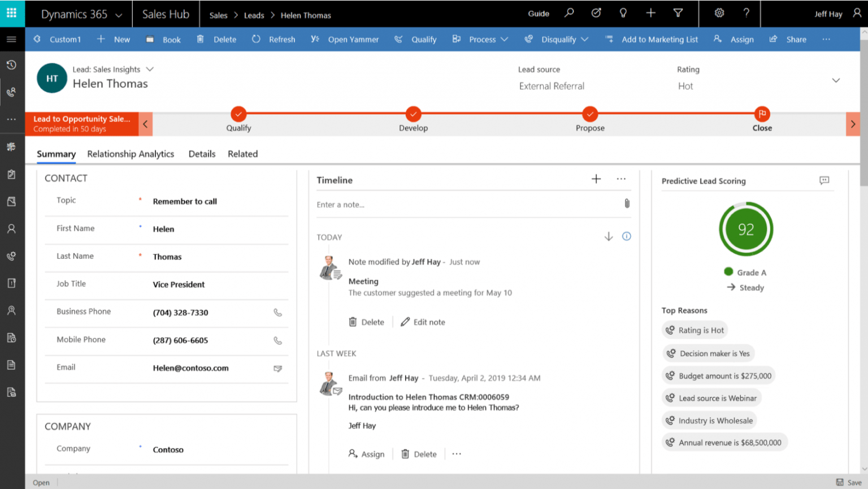Open the Settings gear icon

pyautogui.click(x=719, y=13)
